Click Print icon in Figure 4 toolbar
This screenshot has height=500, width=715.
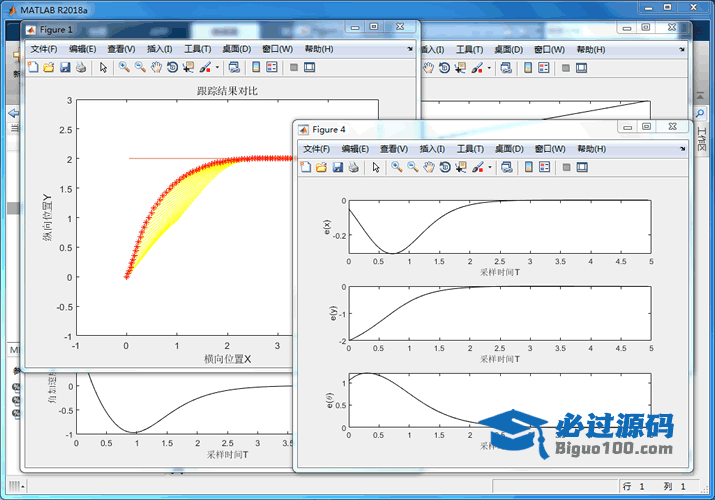point(353,167)
